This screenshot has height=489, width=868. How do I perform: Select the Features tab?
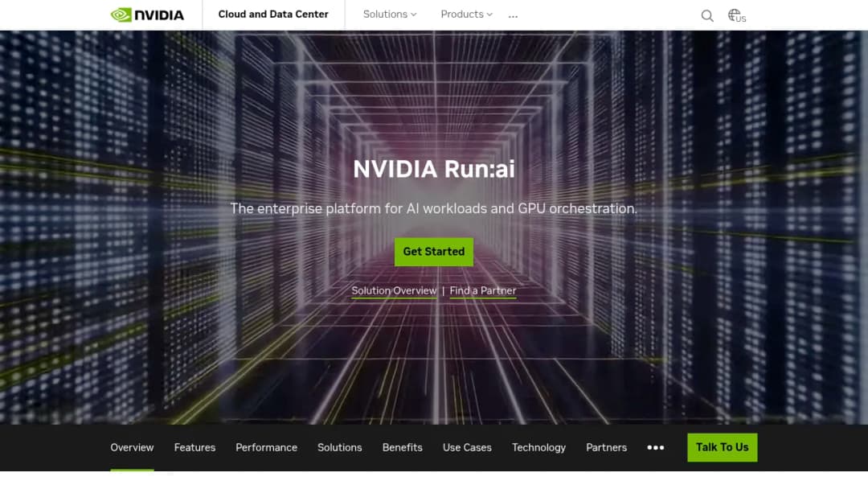(194, 447)
